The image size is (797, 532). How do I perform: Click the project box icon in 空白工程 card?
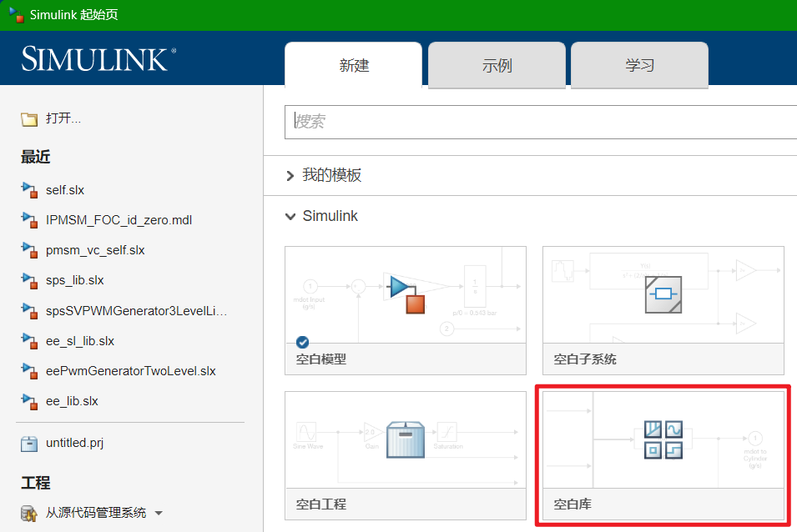tap(406, 439)
